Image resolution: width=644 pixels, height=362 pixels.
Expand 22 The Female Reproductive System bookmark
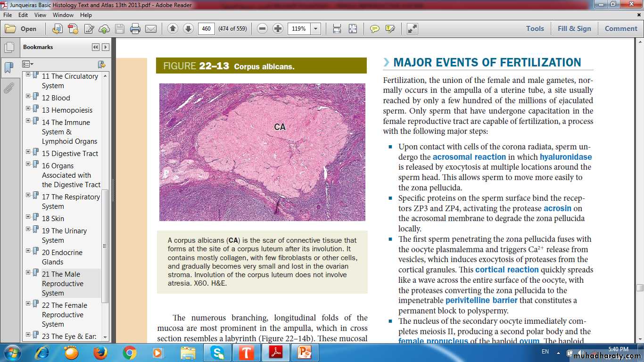[28, 304]
